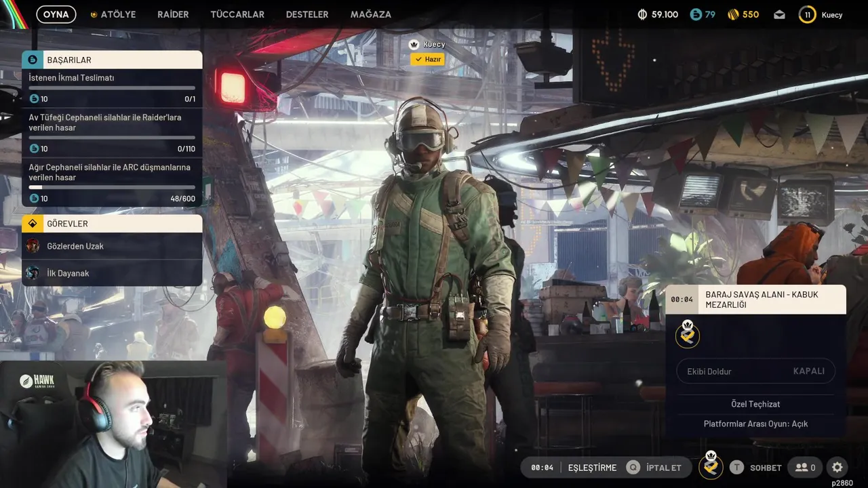Select the Baraj Savaş Alanı map title

click(x=762, y=300)
